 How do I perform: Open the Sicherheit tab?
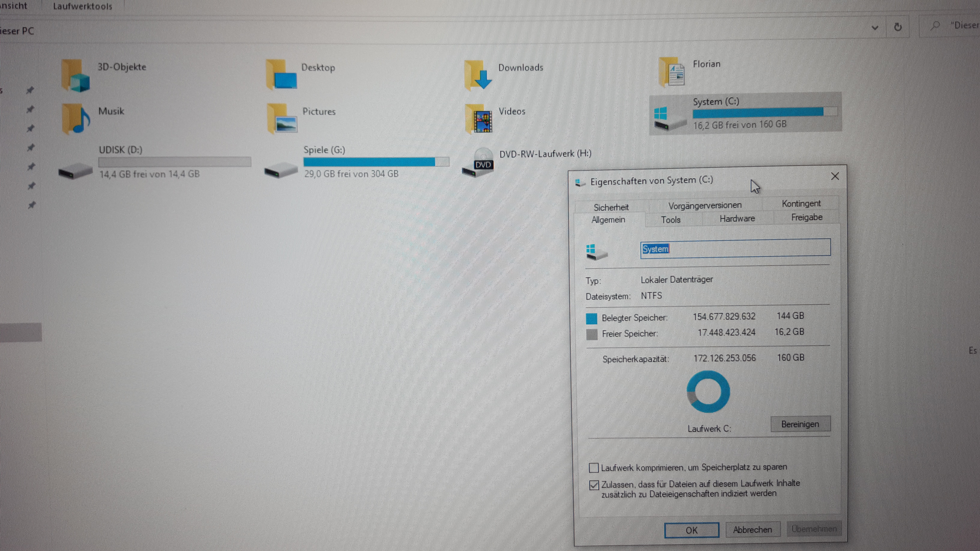coord(611,207)
